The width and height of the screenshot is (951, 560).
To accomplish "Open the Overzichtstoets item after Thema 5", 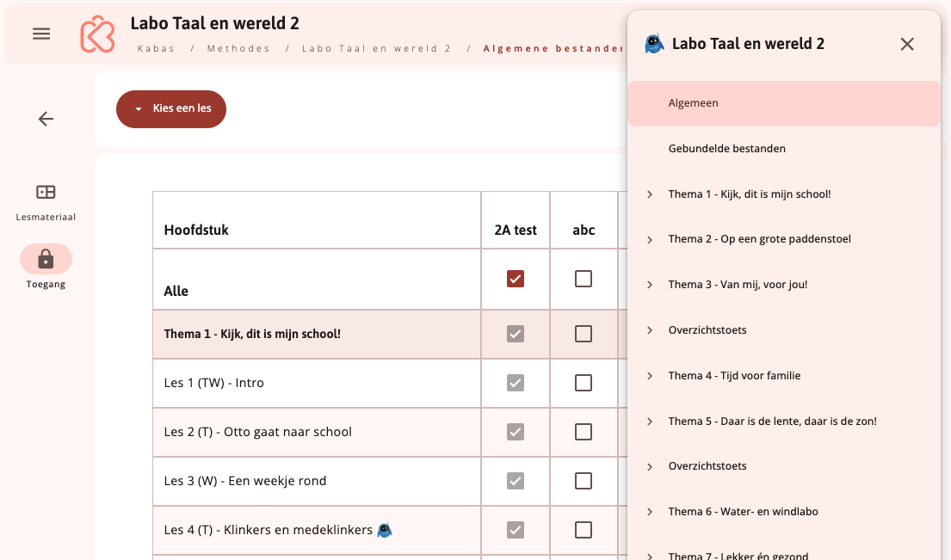I will coord(707,466).
